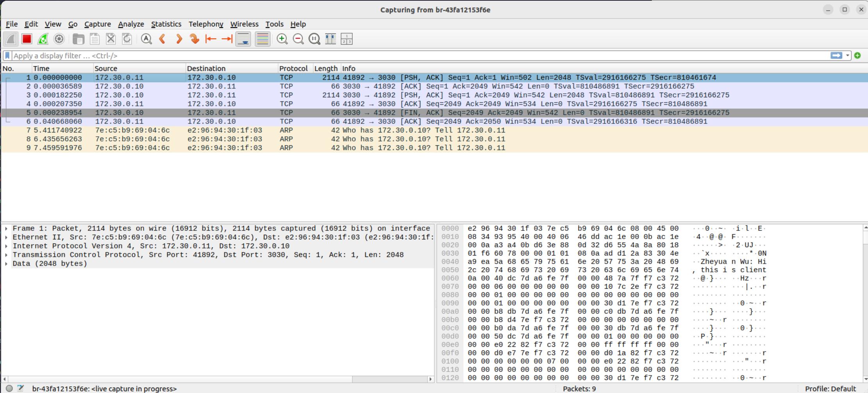Expand the Ethernet II tree row
The image size is (868, 393).
point(6,238)
